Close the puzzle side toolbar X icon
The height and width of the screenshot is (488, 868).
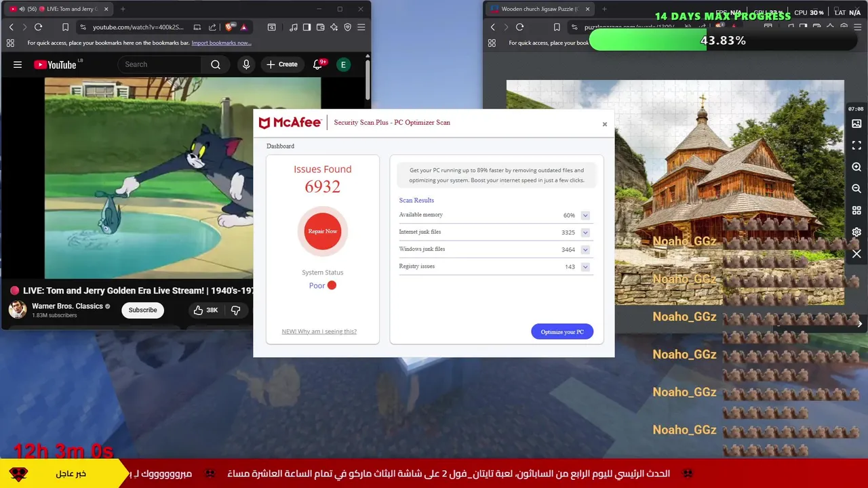pyautogui.click(x=856, y=254)
